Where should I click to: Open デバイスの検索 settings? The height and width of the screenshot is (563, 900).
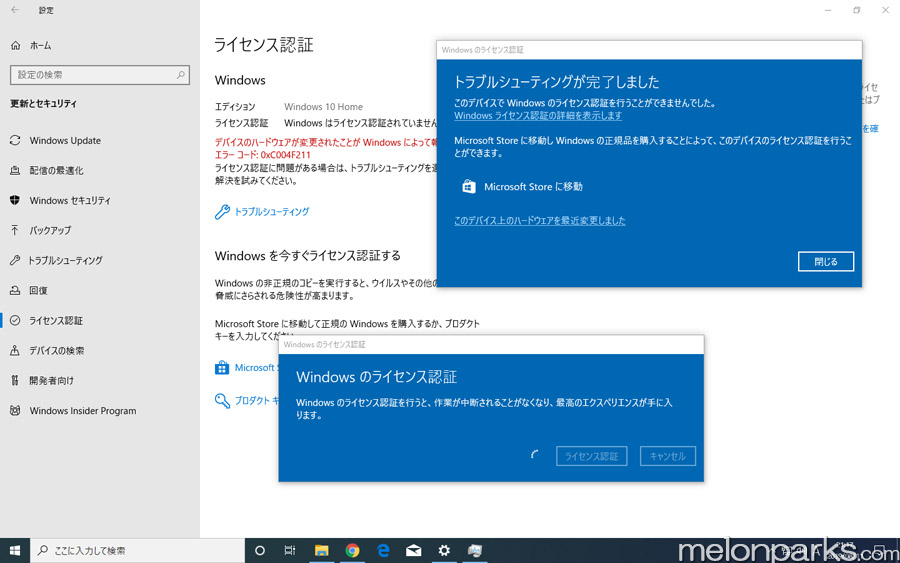(57, 351)
